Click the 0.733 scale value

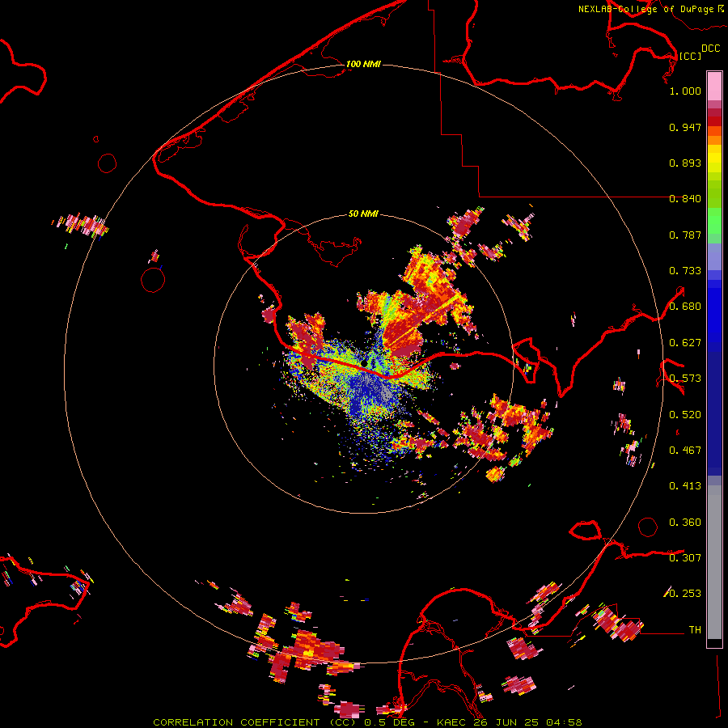pyautogui.click(x=685, y=271)
